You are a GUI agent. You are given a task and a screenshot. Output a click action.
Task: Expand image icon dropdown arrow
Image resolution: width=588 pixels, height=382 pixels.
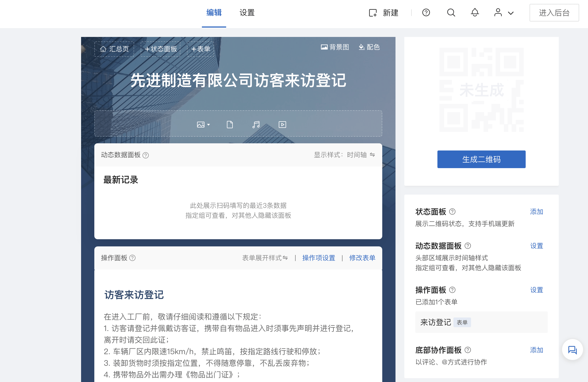point(209,125)
